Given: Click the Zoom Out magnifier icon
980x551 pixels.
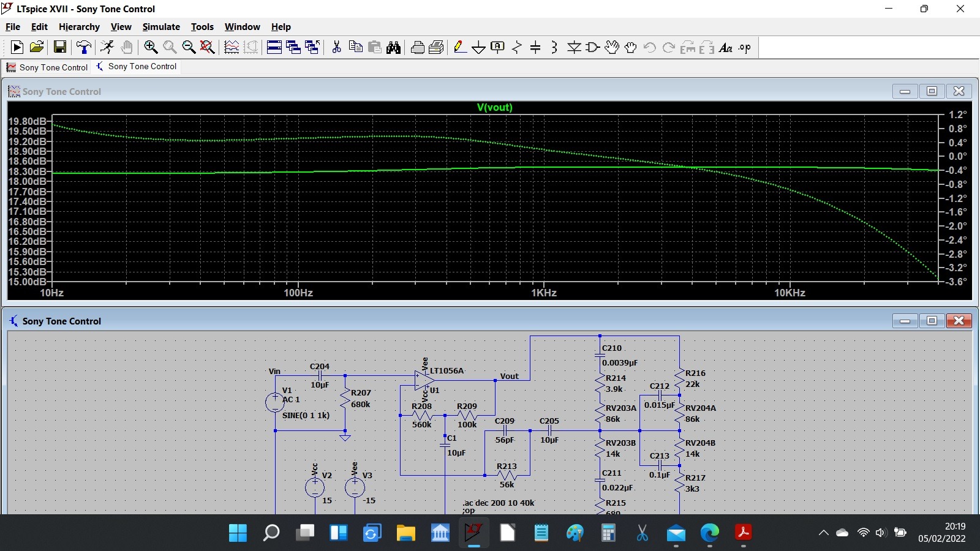Looking at the screenshot, I should coord(189,47).
